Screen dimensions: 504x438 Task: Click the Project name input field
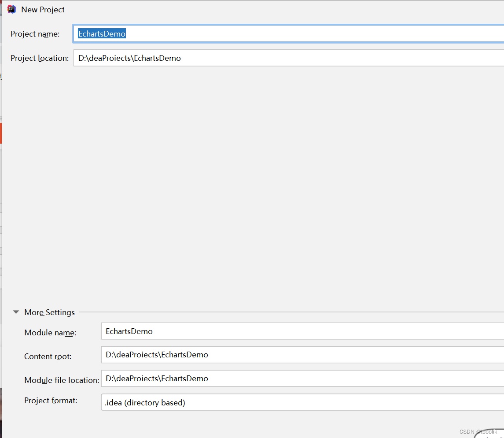tap(288, 33)
